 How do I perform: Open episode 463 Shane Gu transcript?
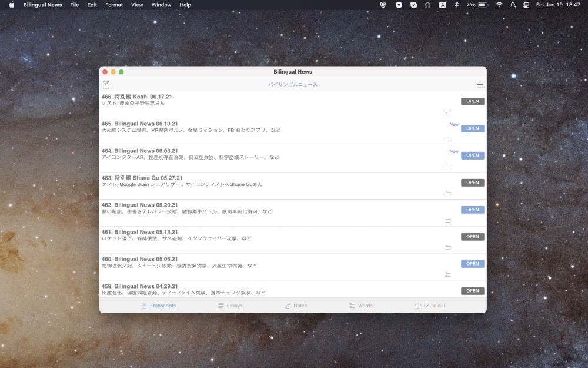(473, 183)
